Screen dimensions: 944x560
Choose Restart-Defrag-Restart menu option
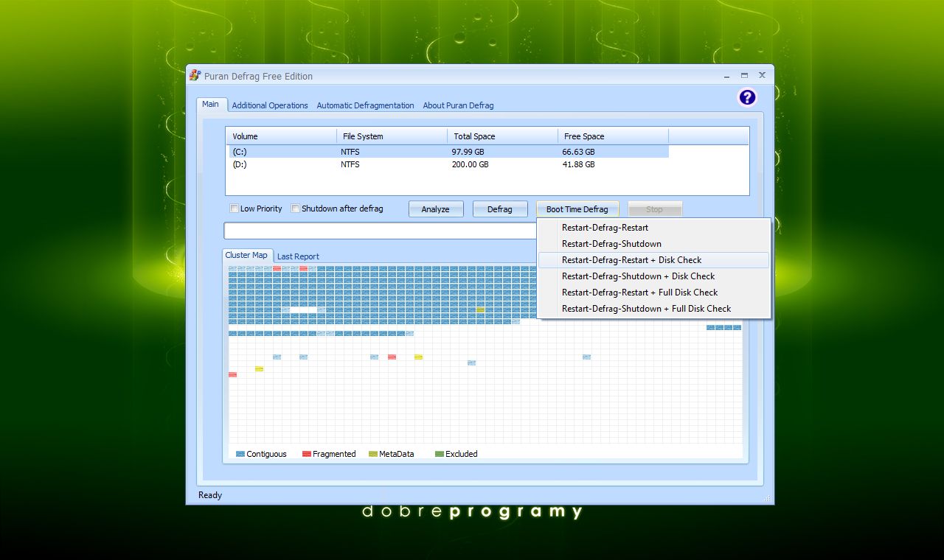654,228
